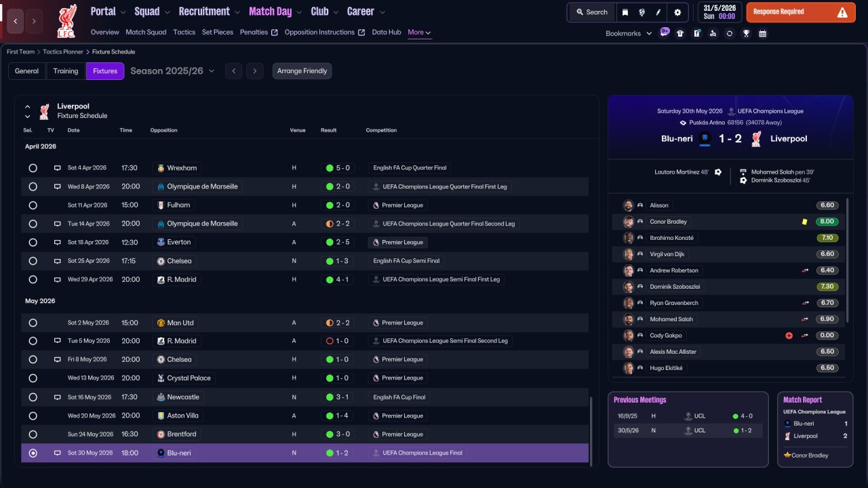Open the tactics board bookmark icon
Image resolution: width=868 pixels, height=488 pixels.
696,33
